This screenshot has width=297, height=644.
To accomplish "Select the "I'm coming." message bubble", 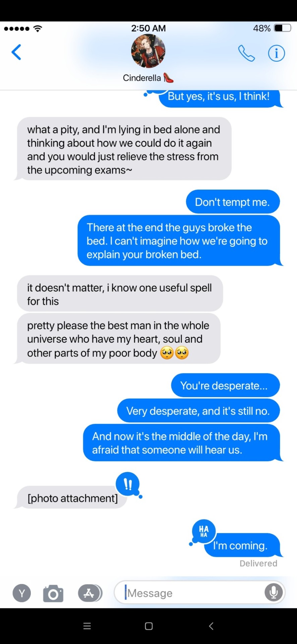I will pos(242,545).
